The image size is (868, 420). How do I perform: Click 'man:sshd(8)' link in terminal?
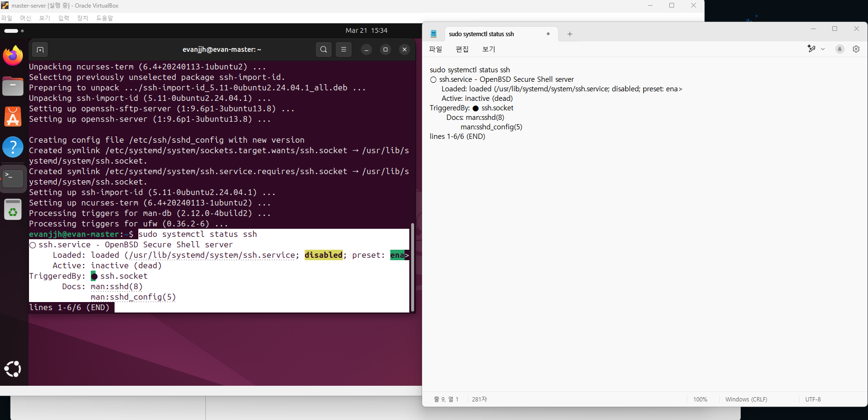pos(116,286)
